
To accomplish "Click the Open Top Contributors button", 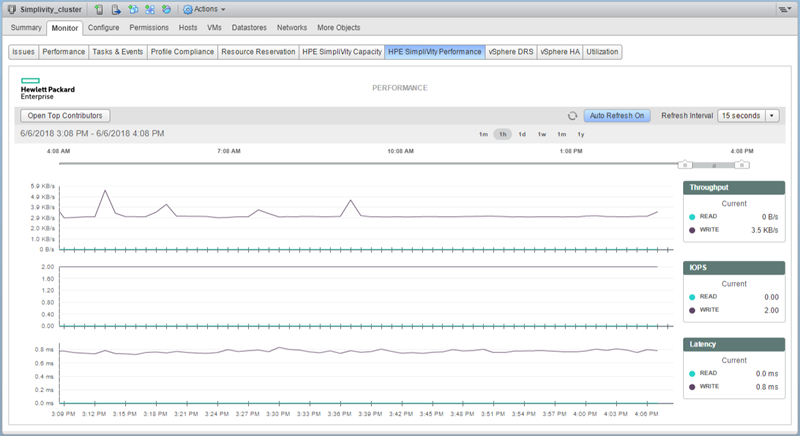I will (x=64, y=116).
